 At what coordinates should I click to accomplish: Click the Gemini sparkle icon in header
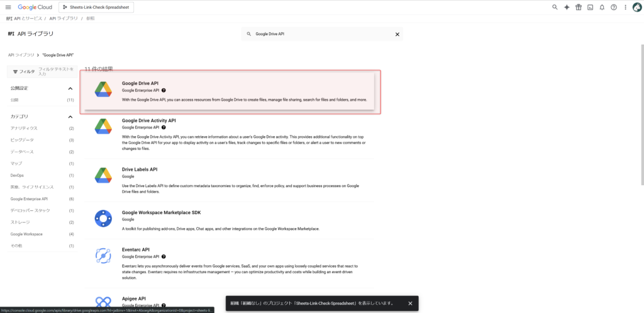tap(567, 7)
